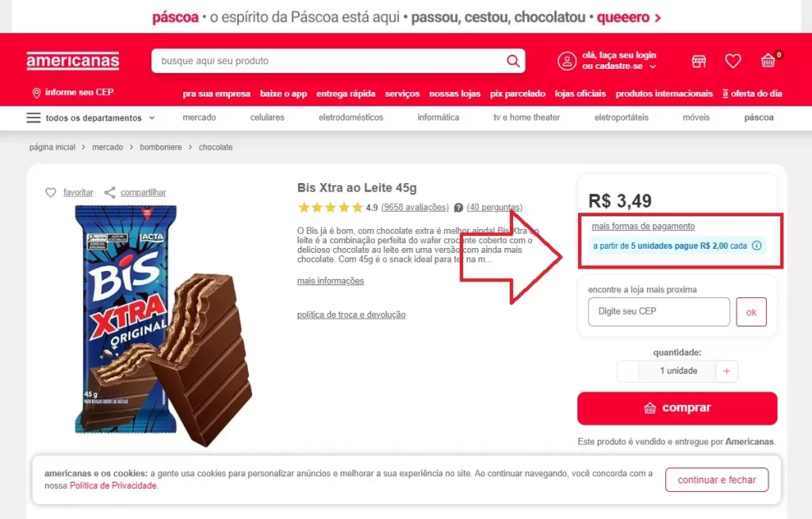Click the user account avatar icon
812x519 pixels.
coord(566,61)
